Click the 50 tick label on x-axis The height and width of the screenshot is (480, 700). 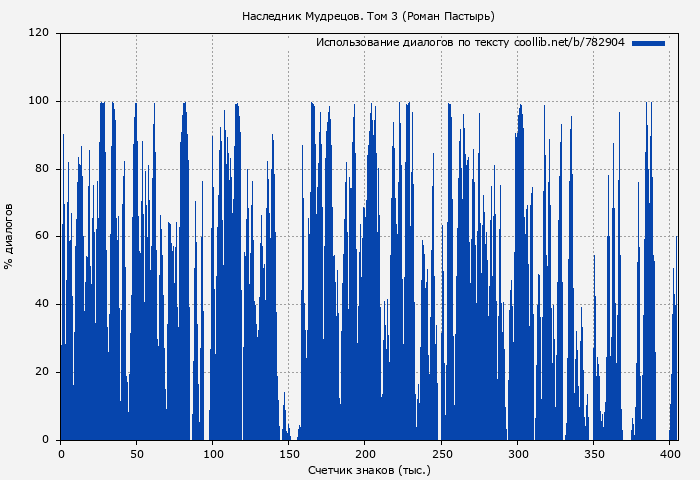coord(136,453)
